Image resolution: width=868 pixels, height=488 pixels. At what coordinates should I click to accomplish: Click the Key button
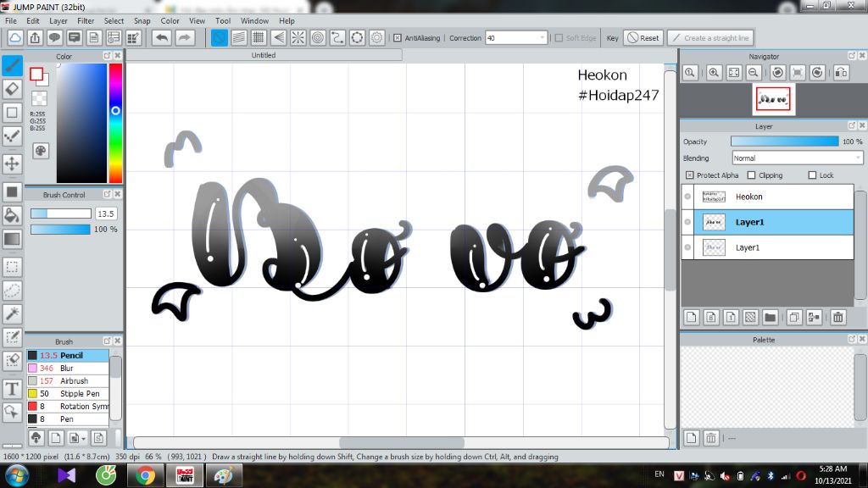tap(612, 37)
